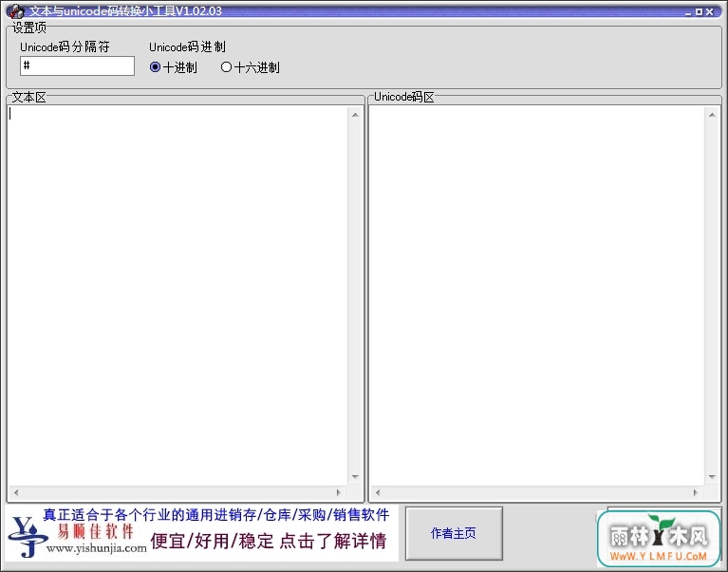Click 文本区 scroll right arrow
The width and height of the screenshot is (728, 572).
[x=339, y=492]
